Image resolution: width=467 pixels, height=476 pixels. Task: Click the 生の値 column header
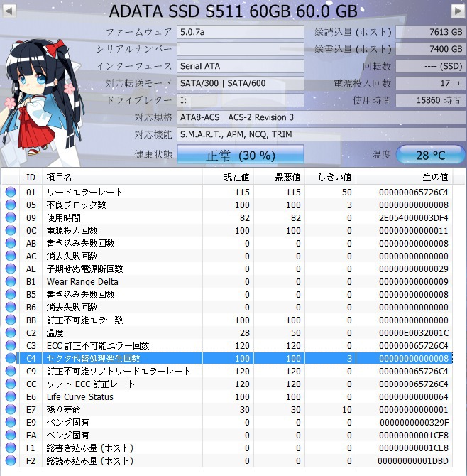tap(405, 178)
